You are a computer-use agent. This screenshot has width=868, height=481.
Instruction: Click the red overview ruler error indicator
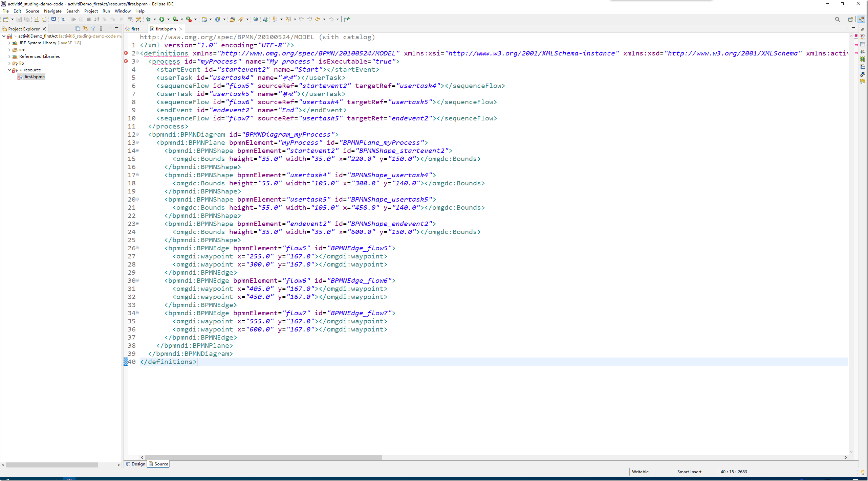pyautogui.click(x=856, y=36)
